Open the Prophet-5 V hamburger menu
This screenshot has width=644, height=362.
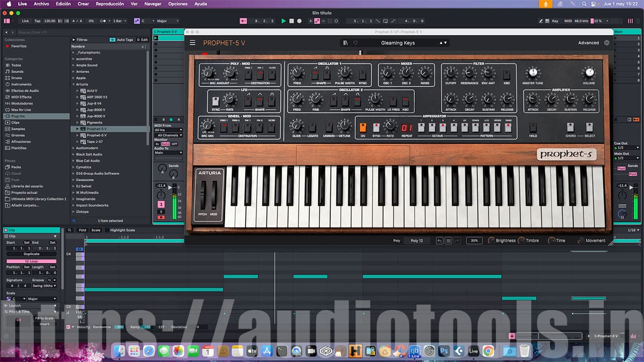(193, 43)
